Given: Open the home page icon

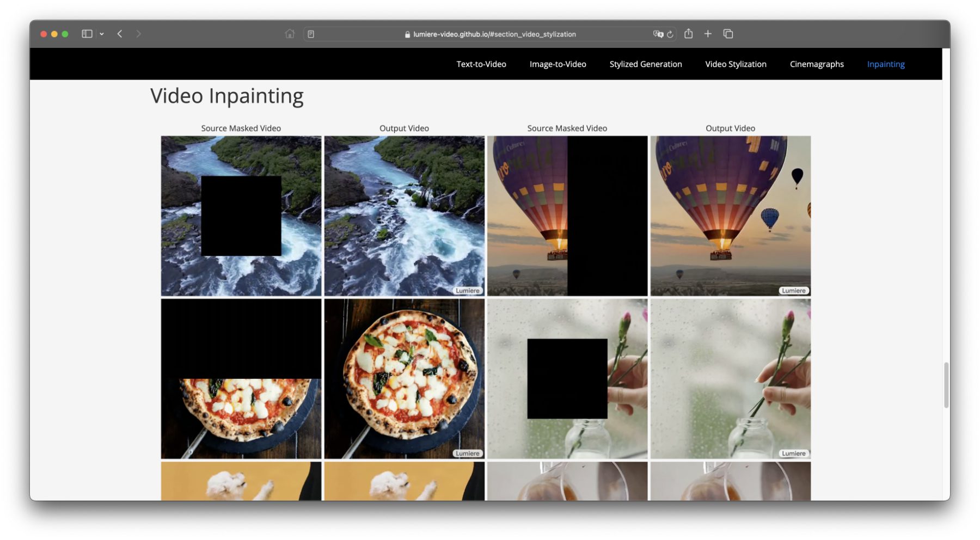Looking at the screenshot, I should coord(290,34).
